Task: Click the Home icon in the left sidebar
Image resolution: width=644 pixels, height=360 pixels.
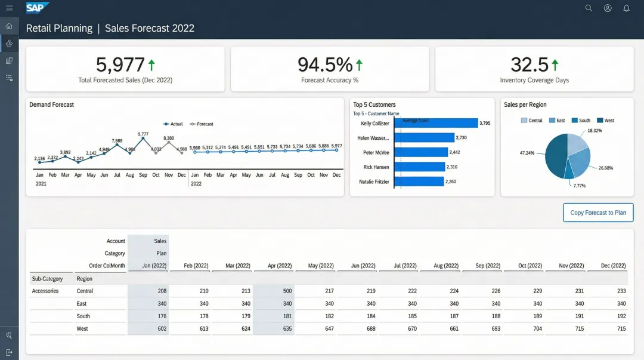Action: pos(9,26)
